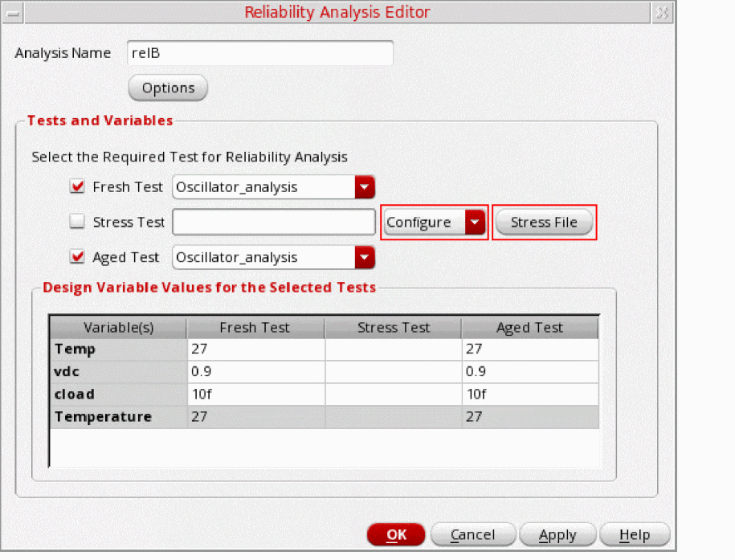Expand the Aged Test dropdown arrow
The height and width of the screenshot is (560, 735).
click(x=365, y=258)
